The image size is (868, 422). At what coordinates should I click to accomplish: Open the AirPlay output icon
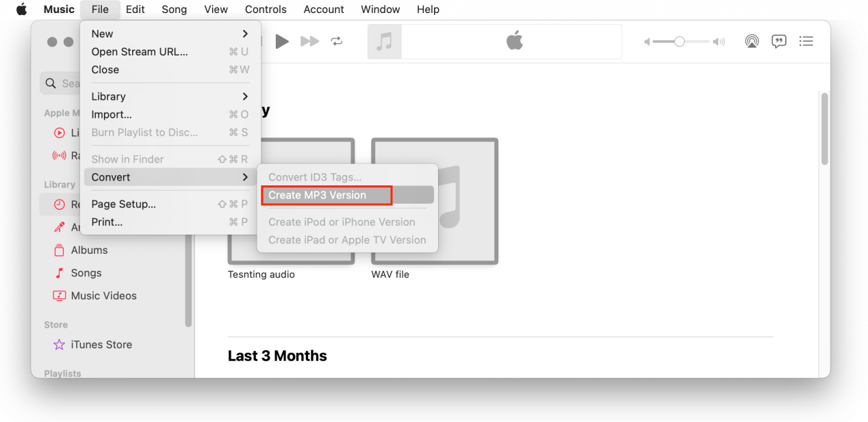[752, 42]
